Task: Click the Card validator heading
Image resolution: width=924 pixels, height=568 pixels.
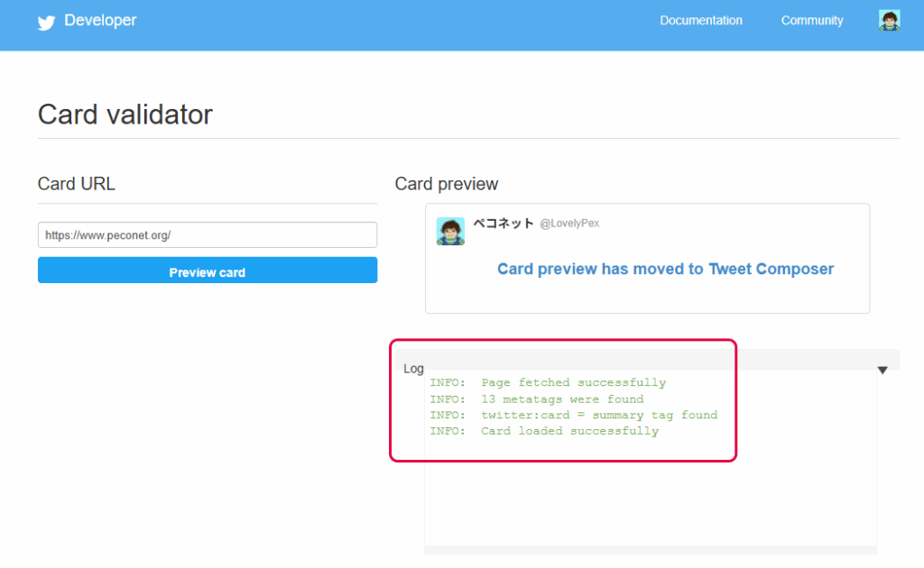Action: tap(125, 115)
